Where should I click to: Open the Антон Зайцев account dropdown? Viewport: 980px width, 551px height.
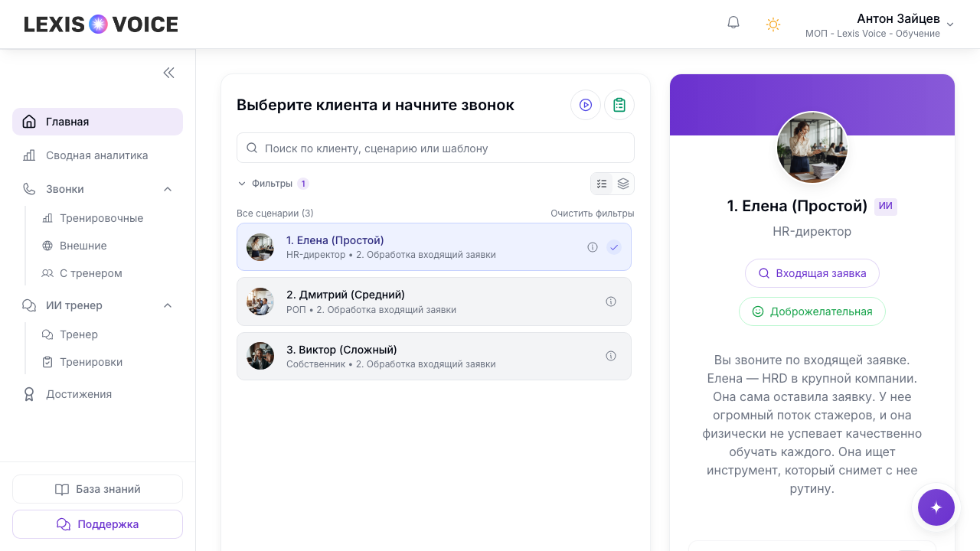pyautogui.click(x=880, y=24)
